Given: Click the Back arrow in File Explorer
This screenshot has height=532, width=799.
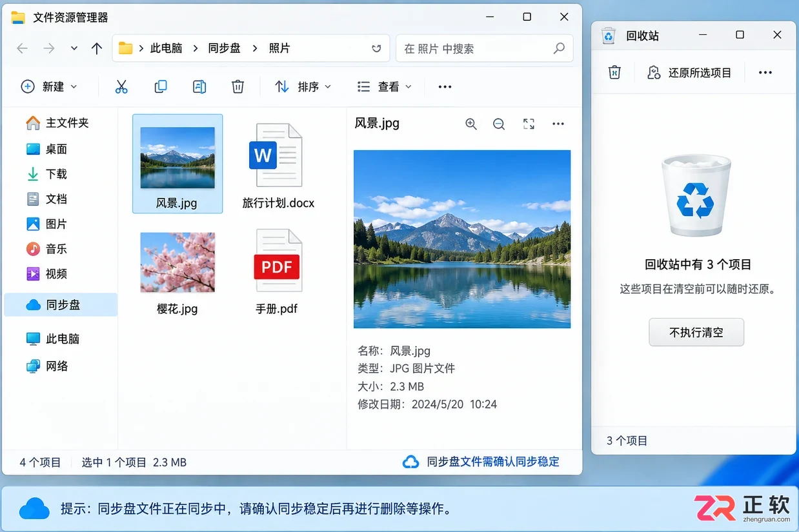Looking at the screenshot, I should 22,48.
